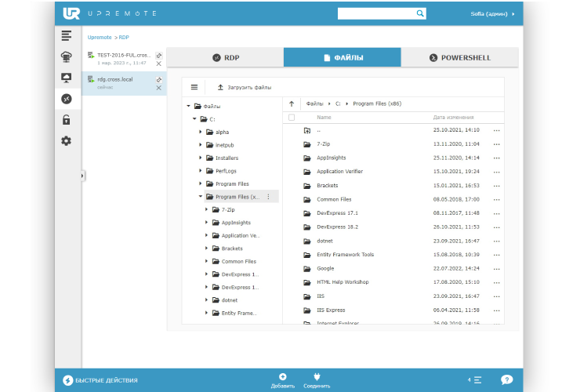Close the rdg.cross.local session with X
The height and width of the screenshot is (392, 580).
click(x=158, y=88)
